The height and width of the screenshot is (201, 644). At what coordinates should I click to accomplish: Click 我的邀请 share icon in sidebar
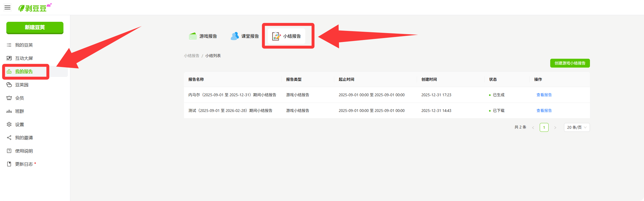click(x=9, y=138)
